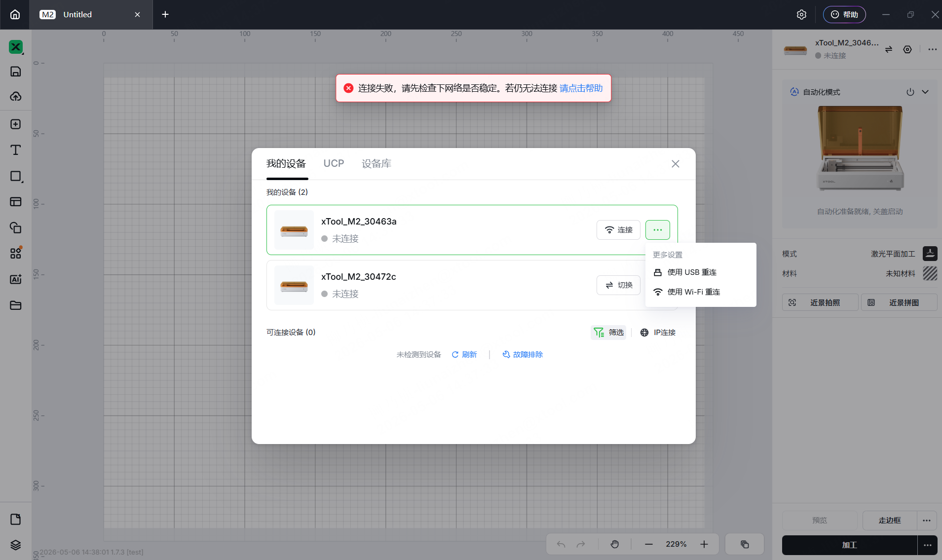Open device settings in the right panel
The width and height of the screenshot is (942, 560).
click(x=907, y=49)
